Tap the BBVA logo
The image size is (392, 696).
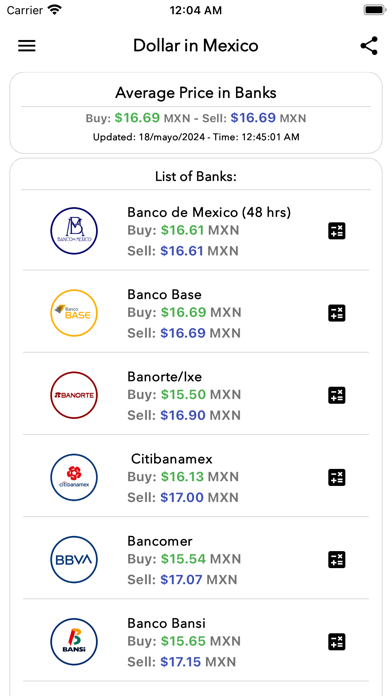click(x=74, y=560)
